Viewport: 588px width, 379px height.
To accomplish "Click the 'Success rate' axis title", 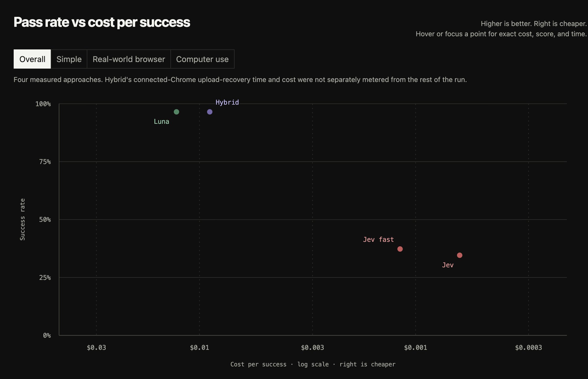I will 23,219.
